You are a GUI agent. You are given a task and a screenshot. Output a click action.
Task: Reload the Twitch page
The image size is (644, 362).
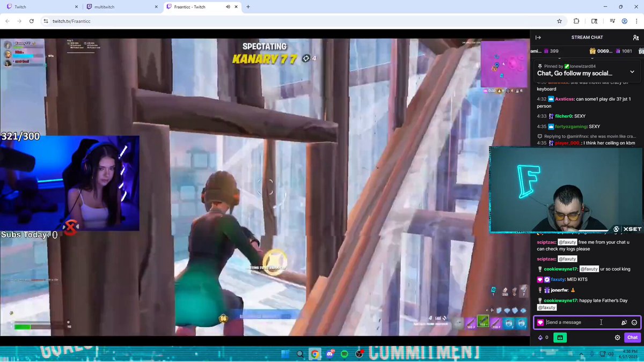click(32, 21)
